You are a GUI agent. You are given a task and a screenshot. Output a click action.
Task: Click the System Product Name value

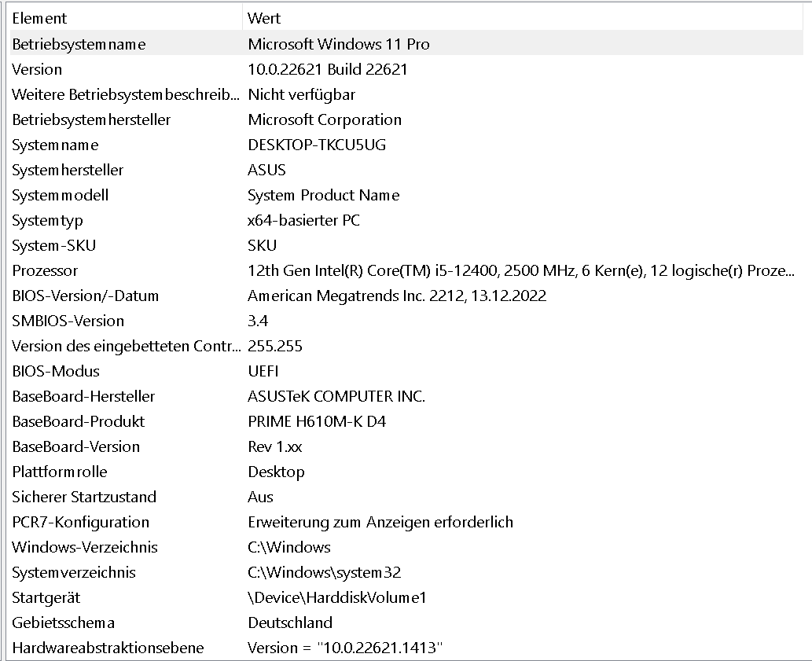(324, 195)
